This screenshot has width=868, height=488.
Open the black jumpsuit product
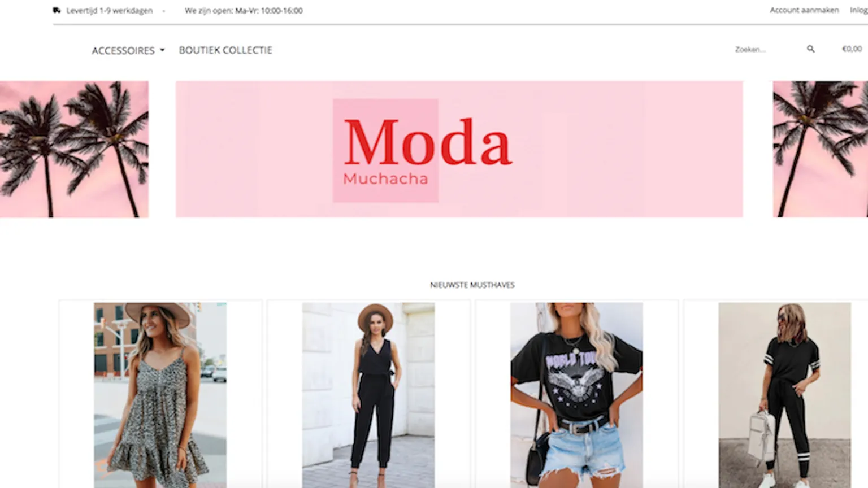[368, 395]
